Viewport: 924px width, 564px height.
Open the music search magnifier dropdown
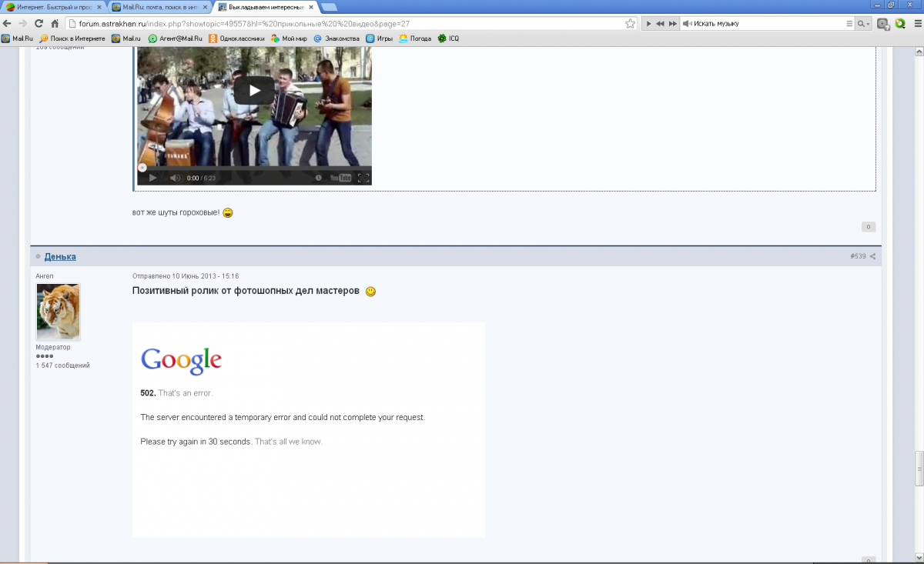coord(865,24)
